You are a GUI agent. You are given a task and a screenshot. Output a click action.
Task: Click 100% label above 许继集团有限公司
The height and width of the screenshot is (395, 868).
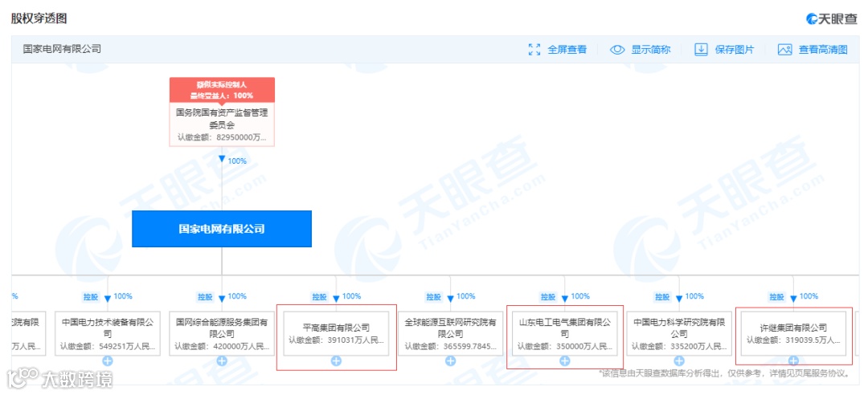coord(809,296)
